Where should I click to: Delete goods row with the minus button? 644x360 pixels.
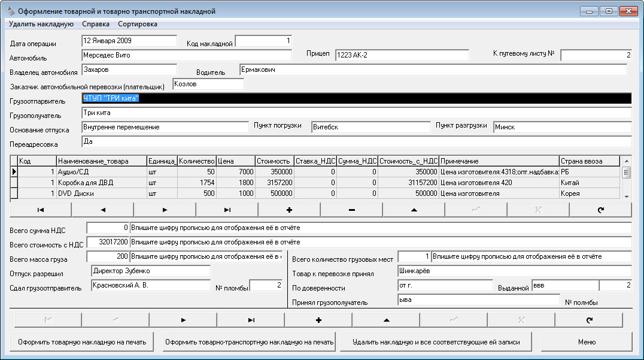(351, 210)
